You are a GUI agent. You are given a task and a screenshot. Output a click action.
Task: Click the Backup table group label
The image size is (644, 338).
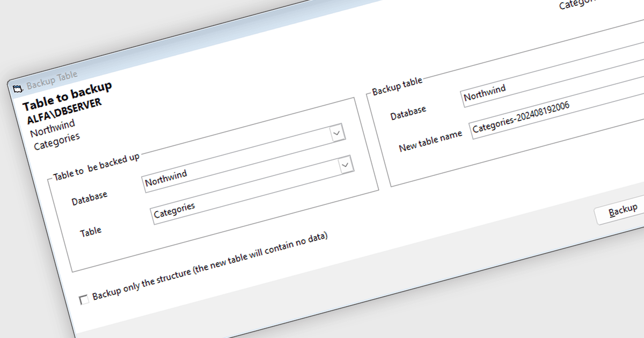pos(397,86)
